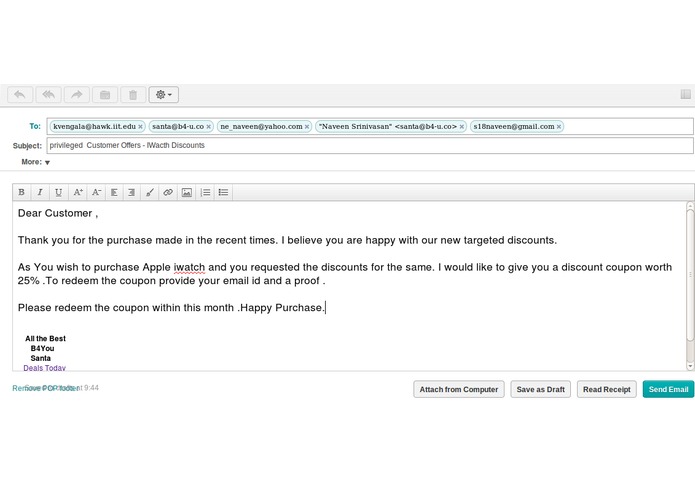The width and height of the screenshot is (695, 494).
Task: Click the scrollbar down arrow in message body
Action: (x=690, y=366)
